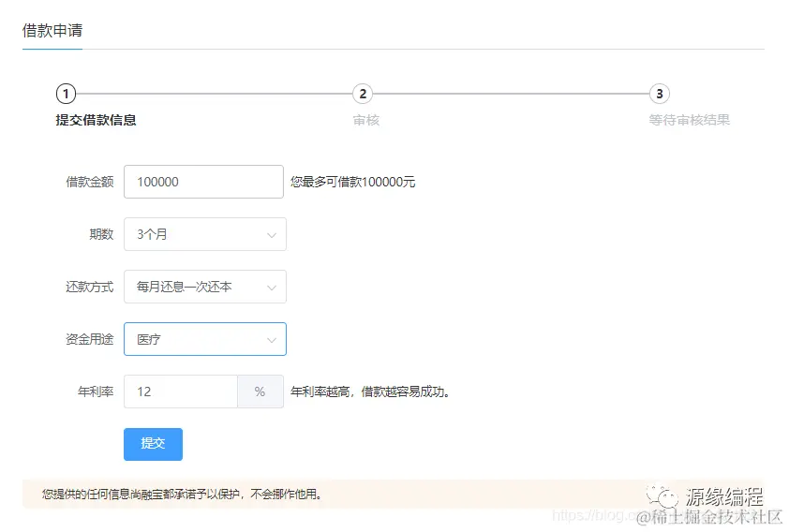This screenshot has width=789, height=532.
Task: Click the 提交借款信息 step label
Action: click(97, 120)
